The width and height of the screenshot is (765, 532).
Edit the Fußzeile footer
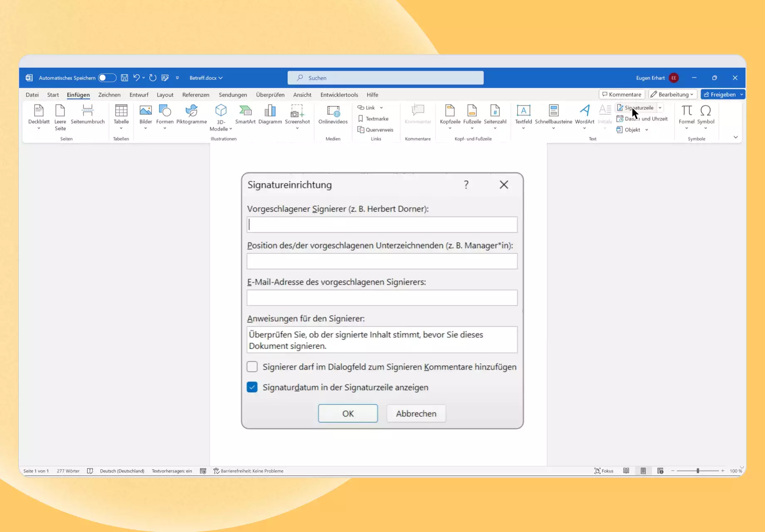point(472,117)
